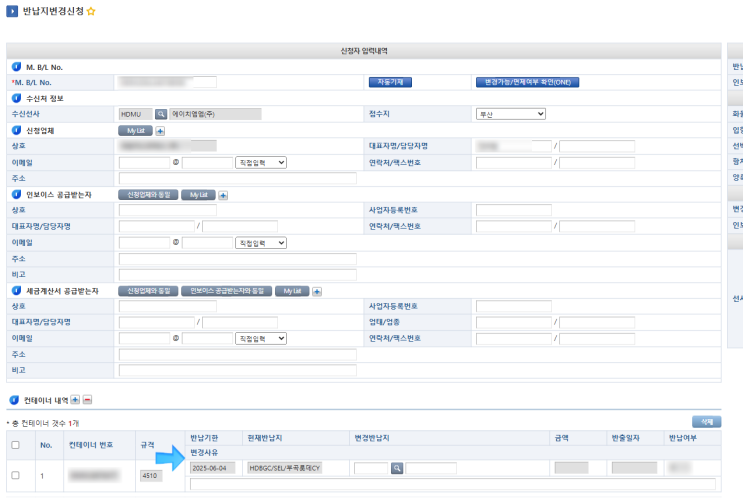Focus 인보이스 공급받는자 비고 field
The height and width of the screenshot is (499, 743).
tap(237, 275)
